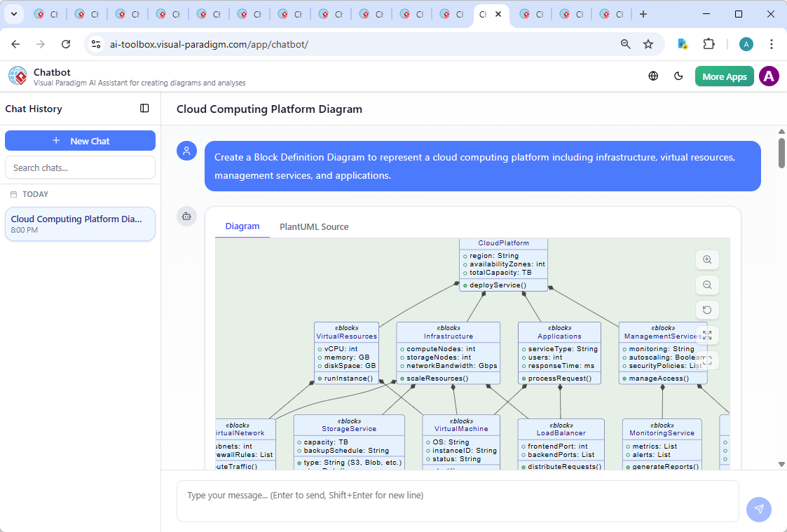The width and height of the screenshot is (787, 532).
Task: Expand the diagram to fit the view
Action: [x=707, y=335]
